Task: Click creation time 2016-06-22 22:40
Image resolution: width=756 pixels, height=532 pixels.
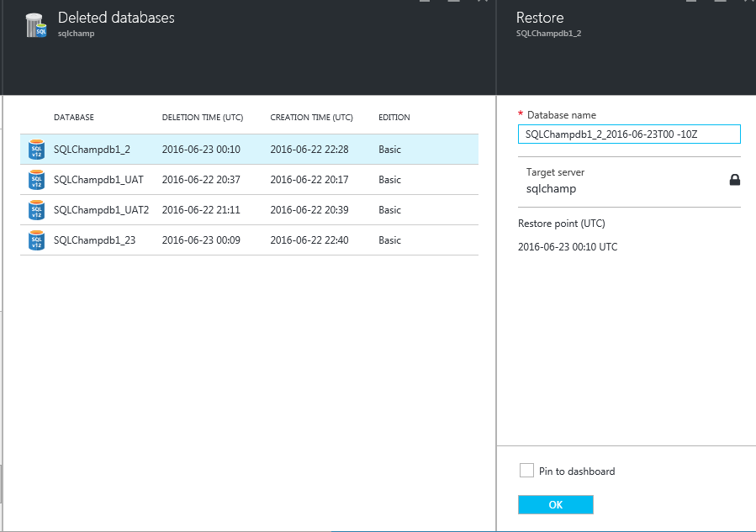Action: pos(309,240)
